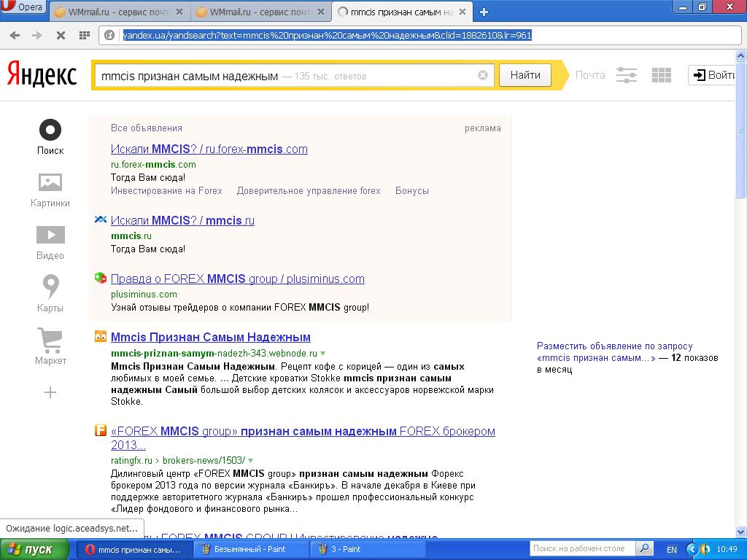Screen dimensions: 747x560
Task: Switch to second WMmail.ru tab
Action: point(260,12)
